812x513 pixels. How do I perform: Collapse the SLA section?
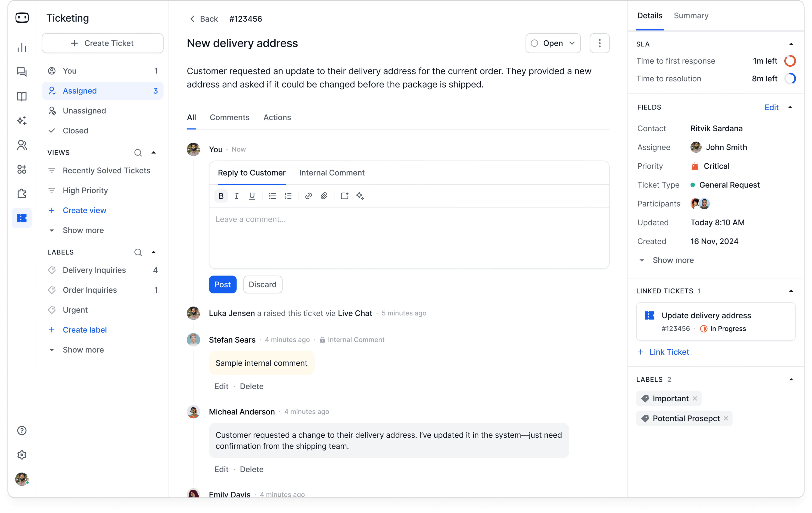[x=791, y=44]
